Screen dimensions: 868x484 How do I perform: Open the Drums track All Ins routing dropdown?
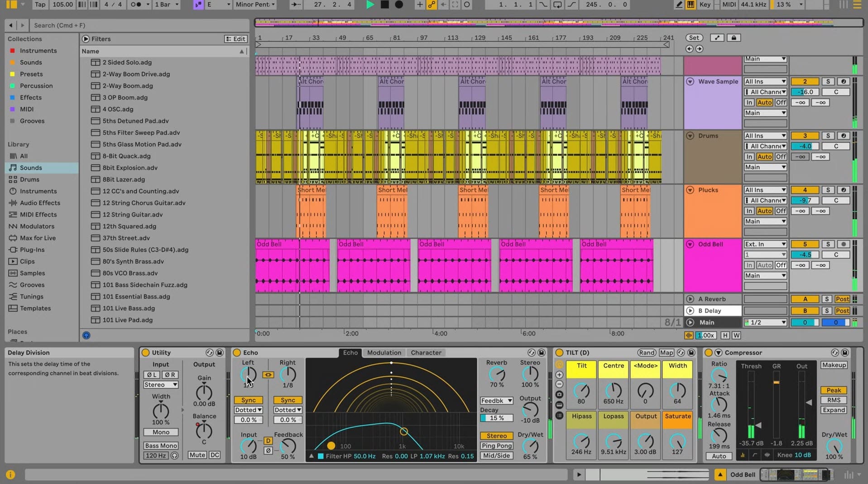point(765,135)
